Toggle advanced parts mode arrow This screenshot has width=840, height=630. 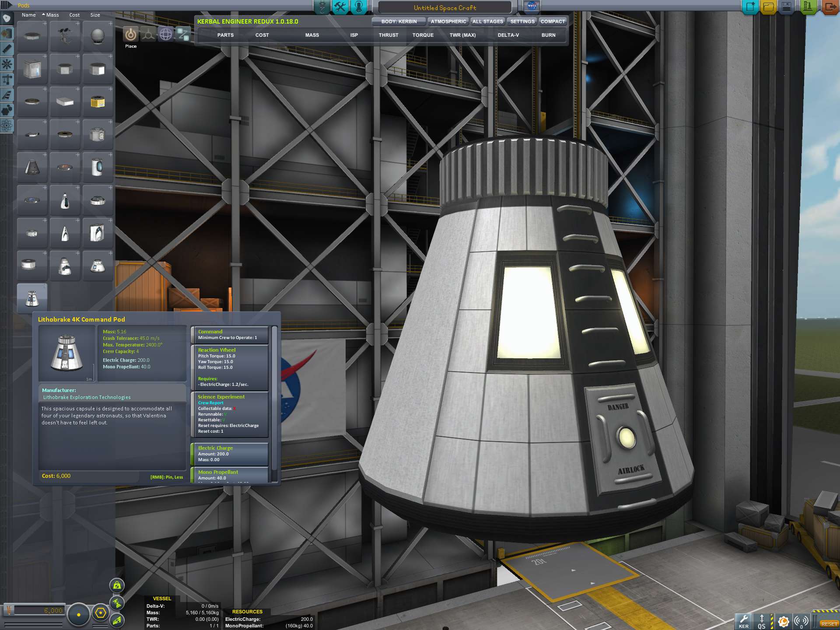(6, 5)
